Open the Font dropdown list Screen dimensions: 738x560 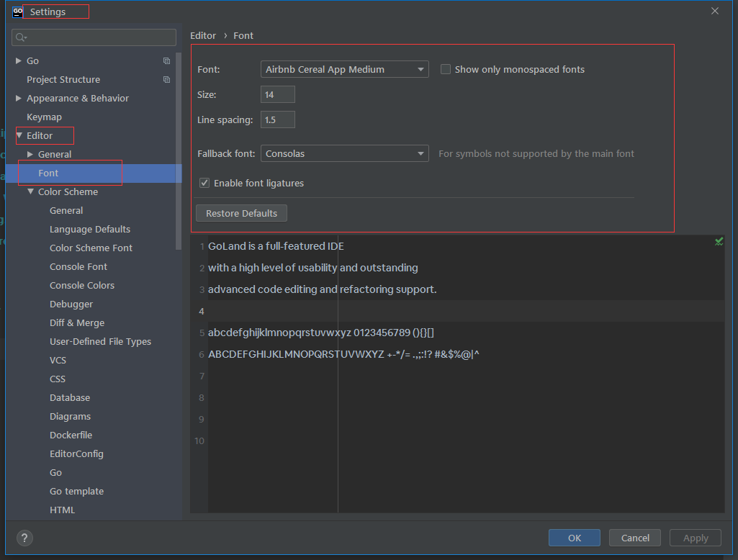click(420, 70)
